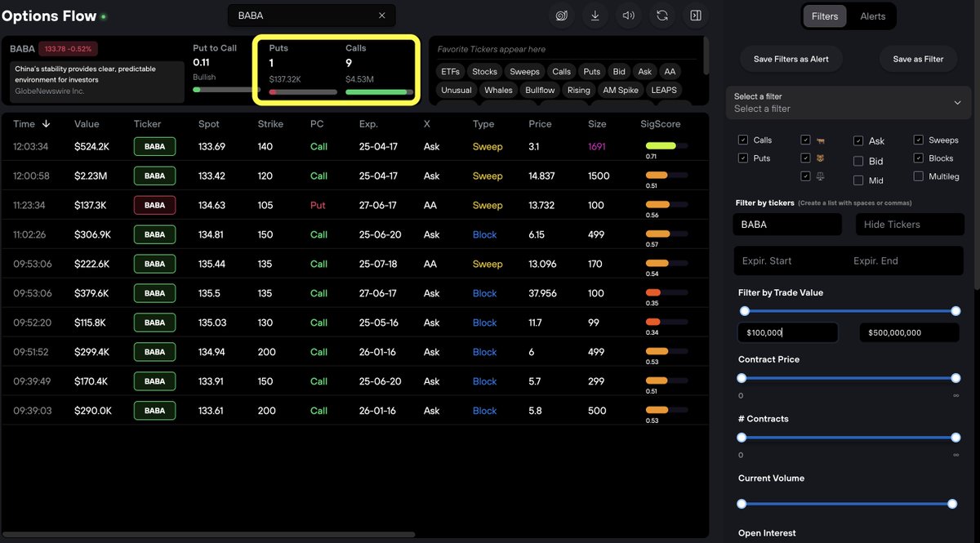
Task: Edit the Filter by tickers BABA field
Action: pyautogui.click(x=787, y=225)
